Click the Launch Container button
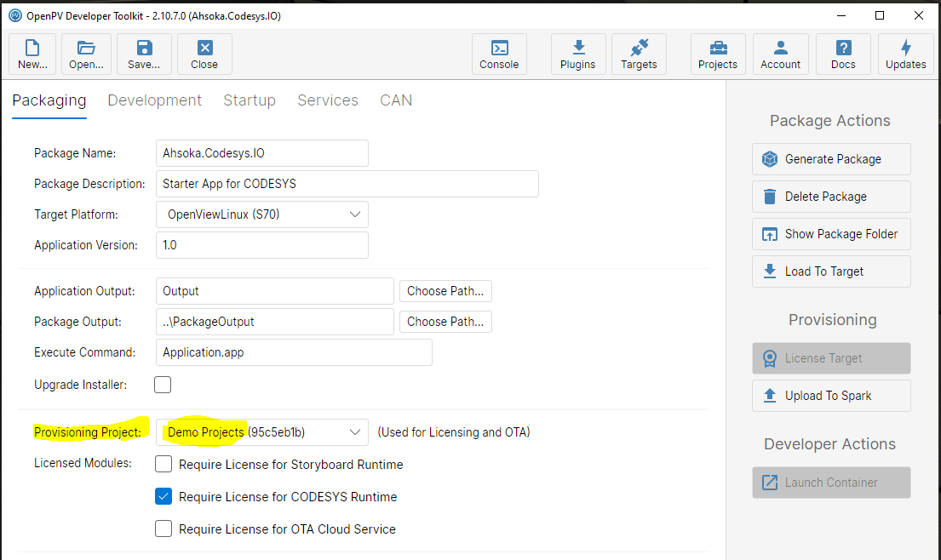The image size is (941, 560). point(831,483)
